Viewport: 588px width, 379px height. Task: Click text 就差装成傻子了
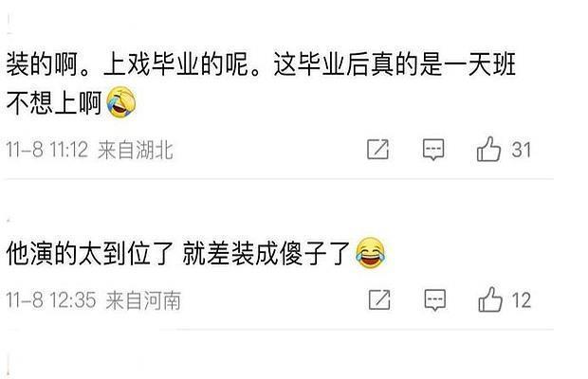tap(266, 254)
